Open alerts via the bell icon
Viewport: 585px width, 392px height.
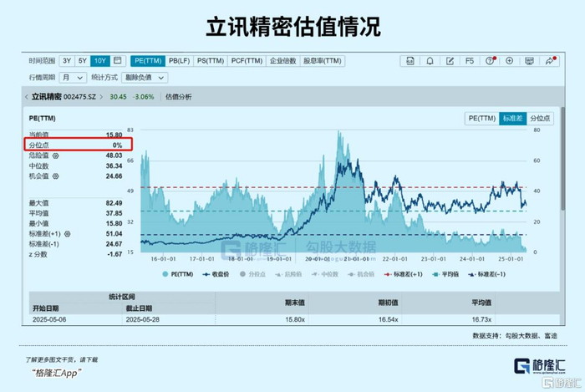point(430,61)
